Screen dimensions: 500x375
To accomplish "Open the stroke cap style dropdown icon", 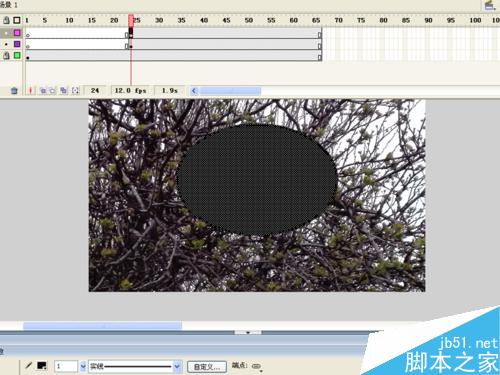I will (257, 366).
